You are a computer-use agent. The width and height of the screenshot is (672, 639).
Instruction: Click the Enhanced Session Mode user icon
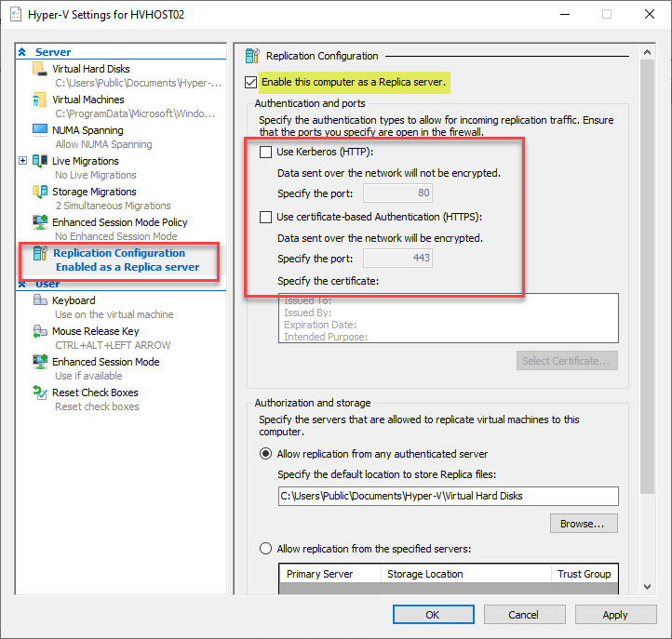click(40, 362)
